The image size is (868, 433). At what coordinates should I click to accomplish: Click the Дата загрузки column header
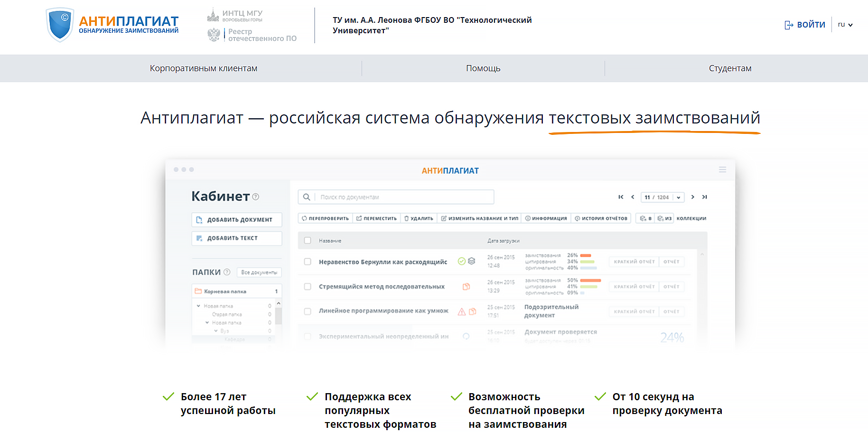(x=503, y=241)
